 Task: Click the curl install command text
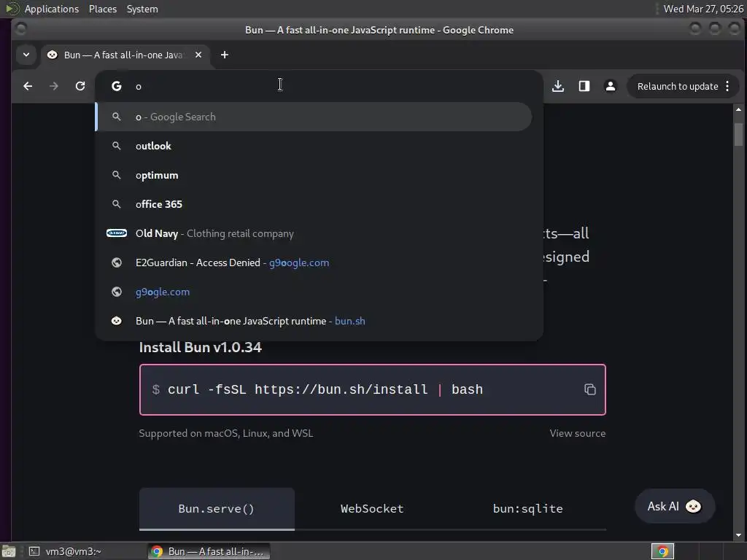click(x=325, y=389)
